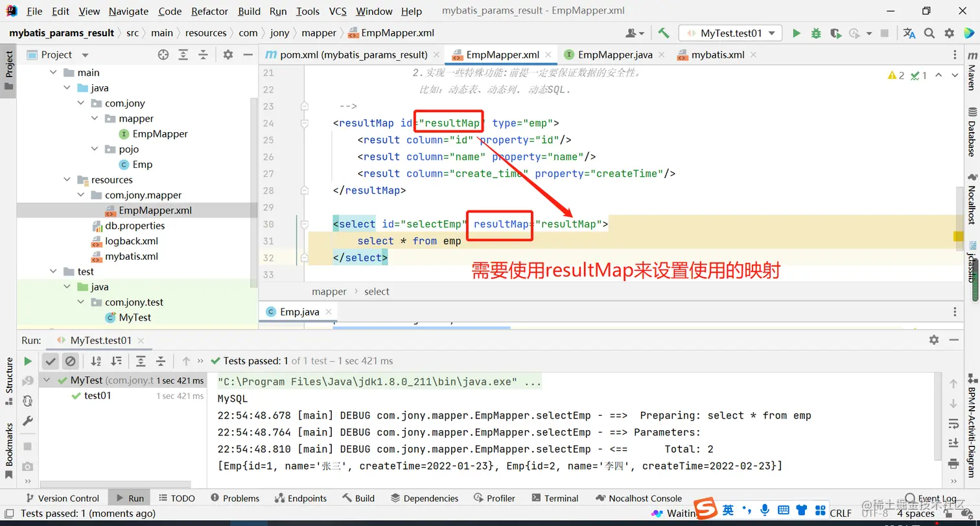Collapse the com.jony.test package node
This screenshot has height=526, width=980.
coord(81,303)
